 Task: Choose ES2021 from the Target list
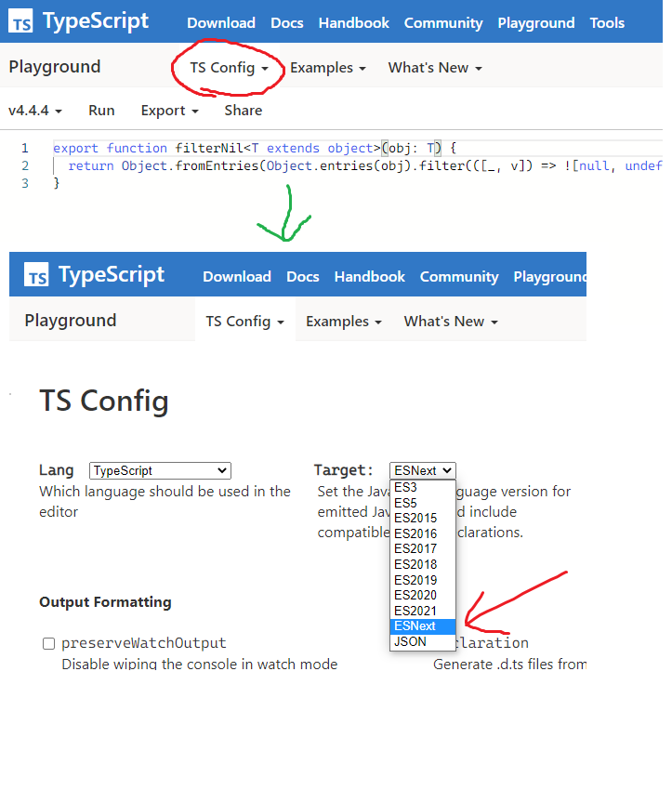point(423,611)
